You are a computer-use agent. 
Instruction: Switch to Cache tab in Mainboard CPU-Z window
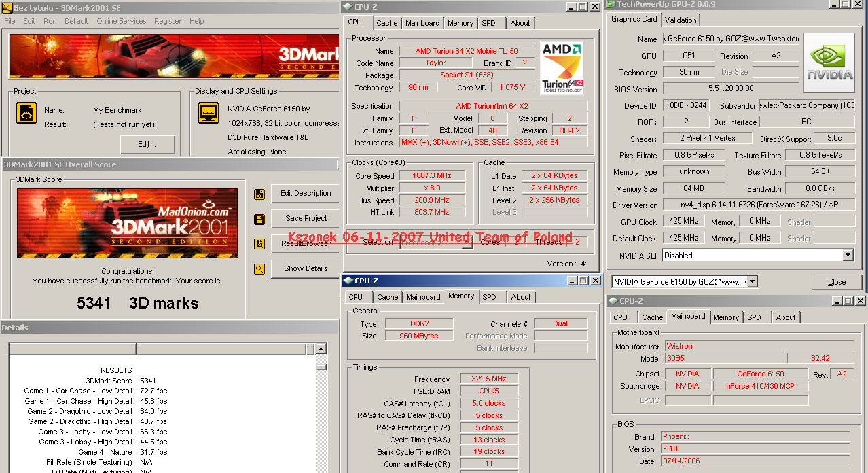point(653,317)
